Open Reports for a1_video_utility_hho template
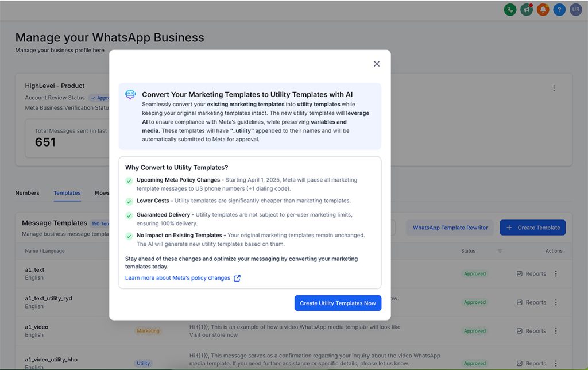 (x=531, y=363)
